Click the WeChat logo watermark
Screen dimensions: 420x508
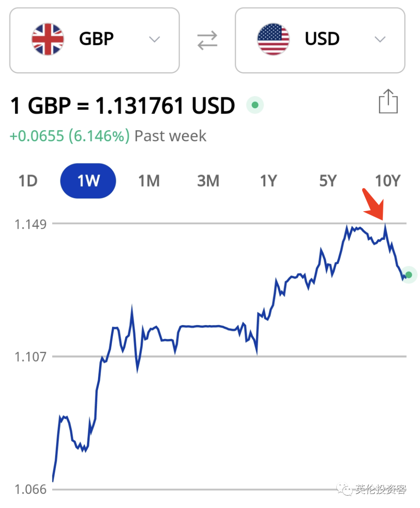tap(345, 489)
